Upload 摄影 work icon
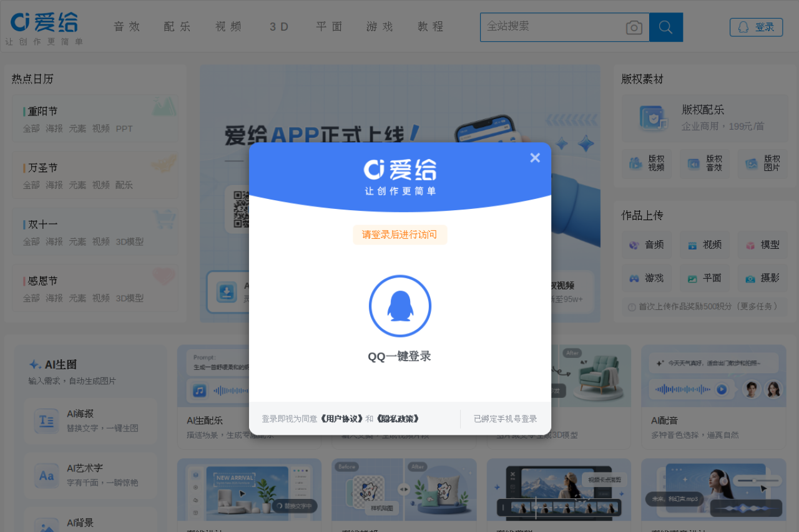799x532 pixels. click(x=750, y=279)
